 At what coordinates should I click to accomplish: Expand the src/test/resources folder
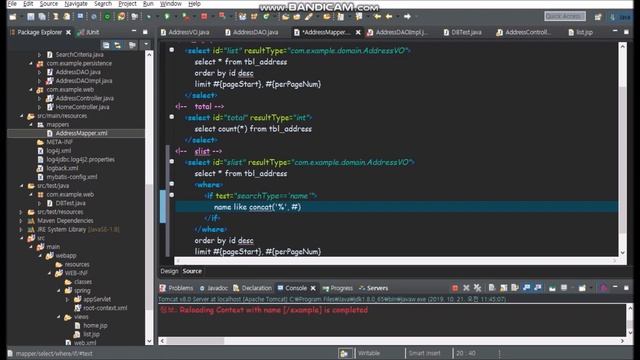point(21,212)
